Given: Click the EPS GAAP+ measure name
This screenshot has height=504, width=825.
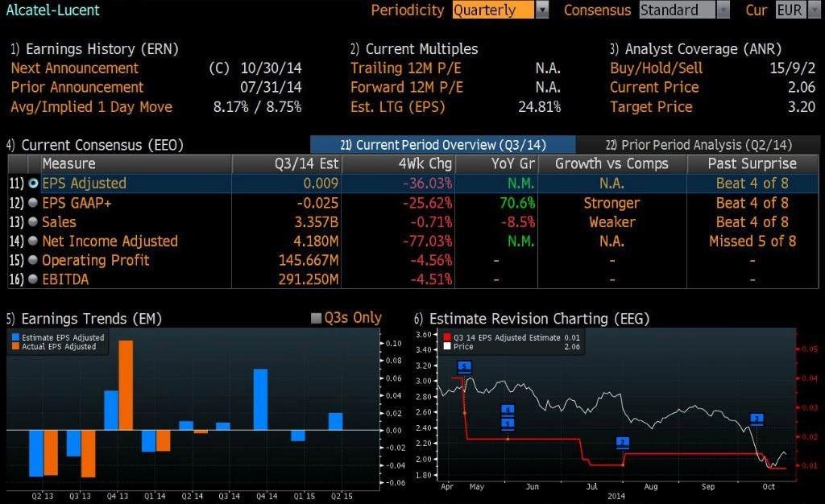Looking at the screenshot, I should 77,203.
